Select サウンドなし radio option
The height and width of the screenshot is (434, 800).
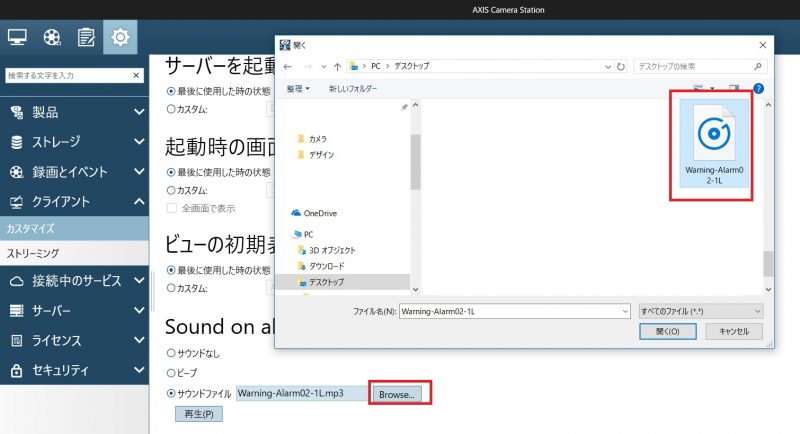171,353
